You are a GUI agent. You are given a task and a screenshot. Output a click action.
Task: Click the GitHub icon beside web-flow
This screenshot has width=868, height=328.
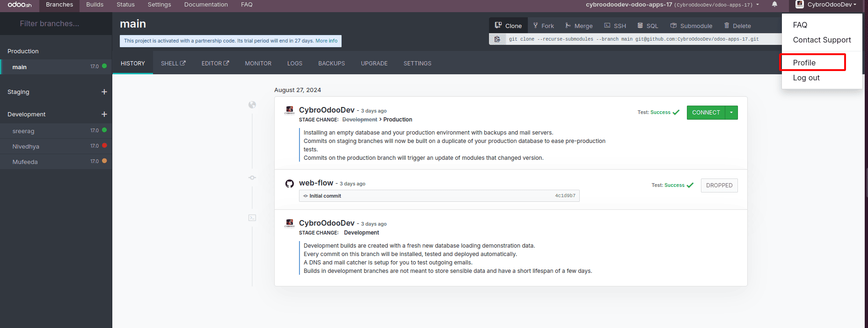290,184
